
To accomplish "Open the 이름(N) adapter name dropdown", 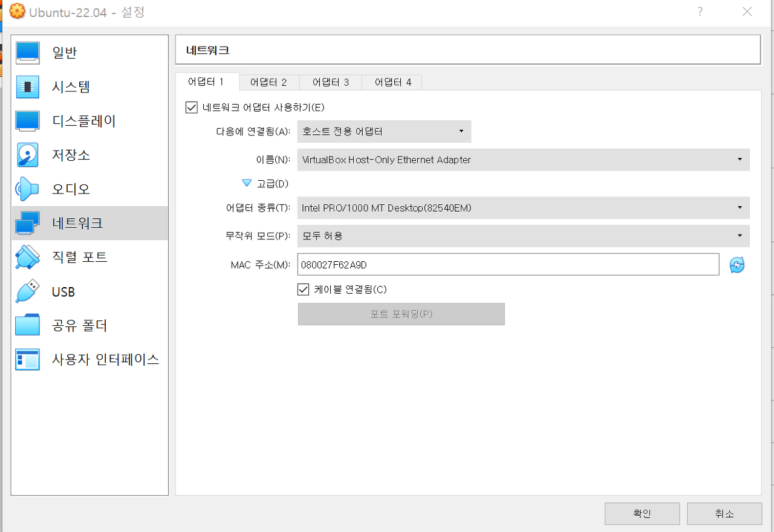I will 523,160.
